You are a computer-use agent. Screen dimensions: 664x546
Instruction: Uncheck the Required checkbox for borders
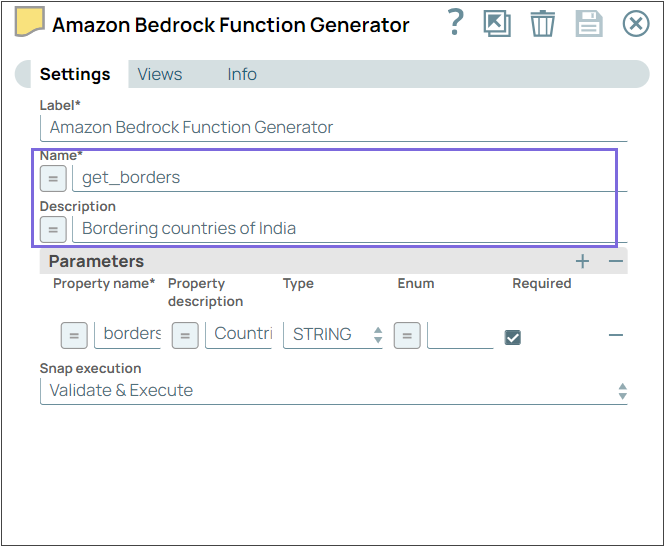tap(512, 338)
